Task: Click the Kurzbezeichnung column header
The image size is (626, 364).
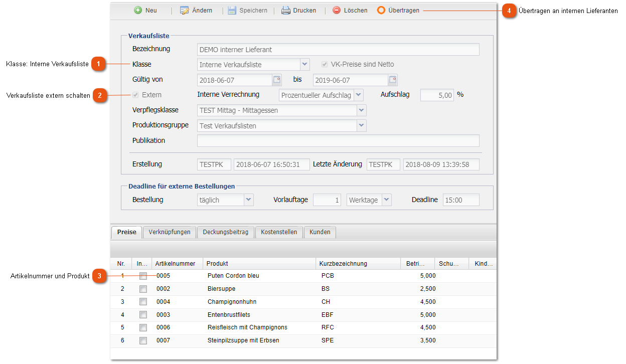Action: (x=358, y=264)
